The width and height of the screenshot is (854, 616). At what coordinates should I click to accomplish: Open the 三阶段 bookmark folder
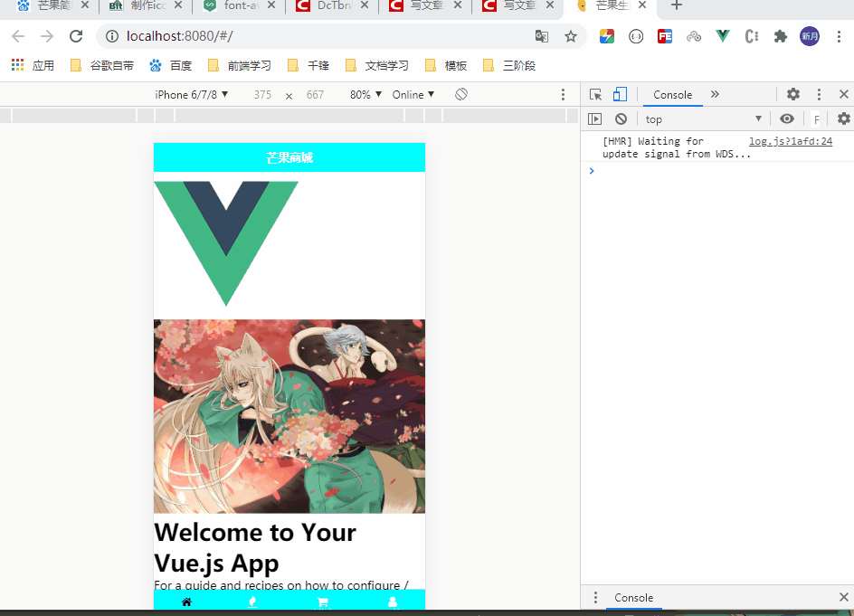coord(510,66)
